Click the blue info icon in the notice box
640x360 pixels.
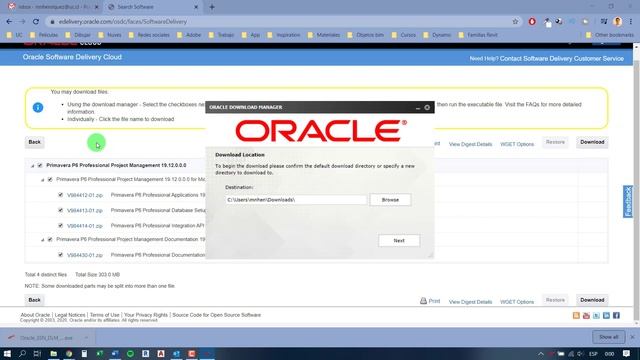click(38, 107)
